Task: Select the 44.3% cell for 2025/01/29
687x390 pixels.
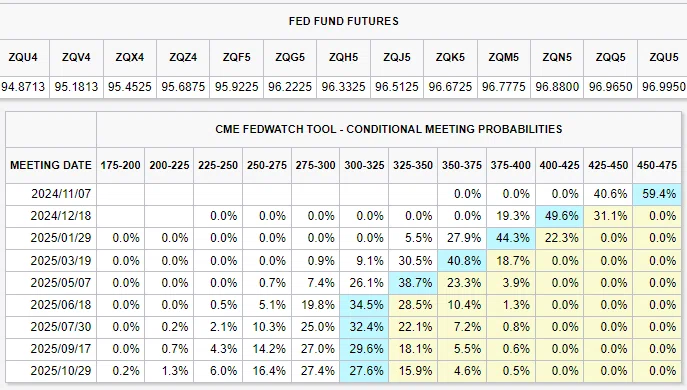Action: tap(513, 238)
